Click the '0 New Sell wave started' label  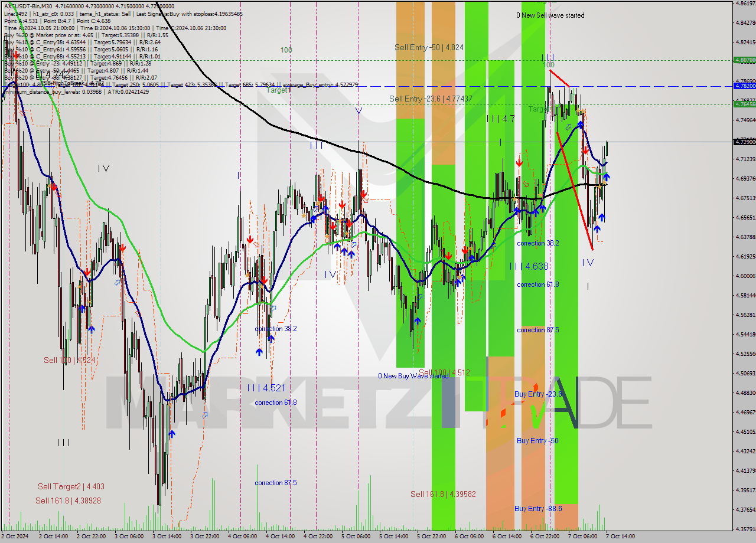pos(550,15)
